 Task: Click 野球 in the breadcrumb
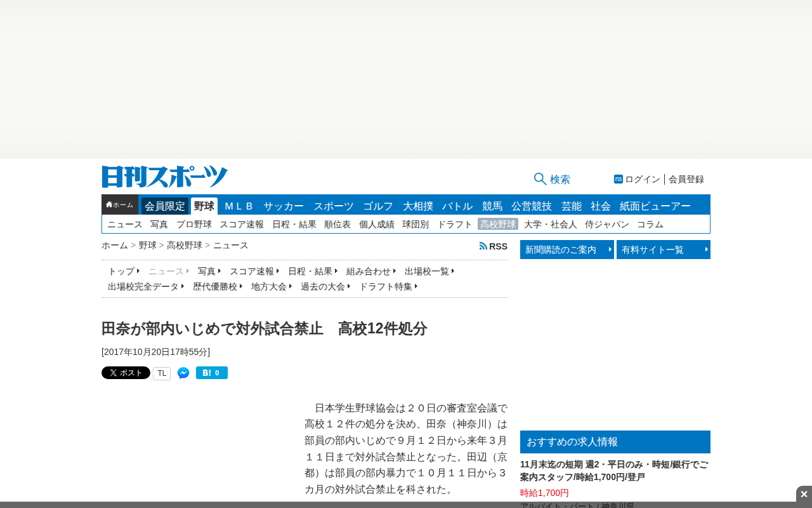[148, 245]
